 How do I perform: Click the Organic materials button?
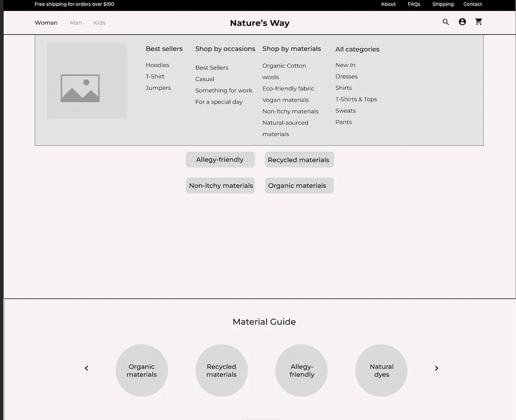pos(299,186)
